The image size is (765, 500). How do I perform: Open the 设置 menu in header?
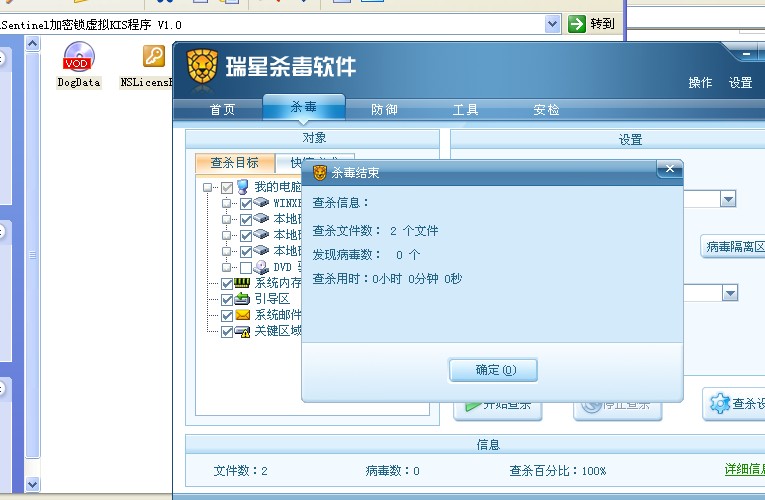[741, 83]
